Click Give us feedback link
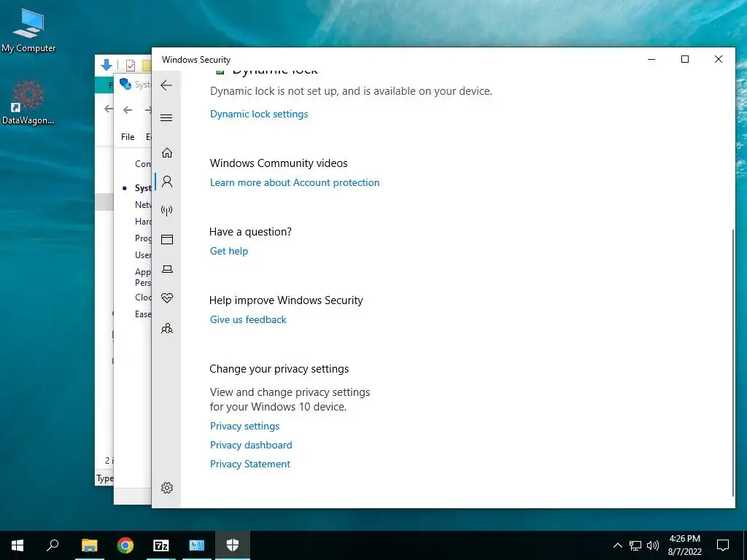 pyautogui.click(x=248, y=319)
